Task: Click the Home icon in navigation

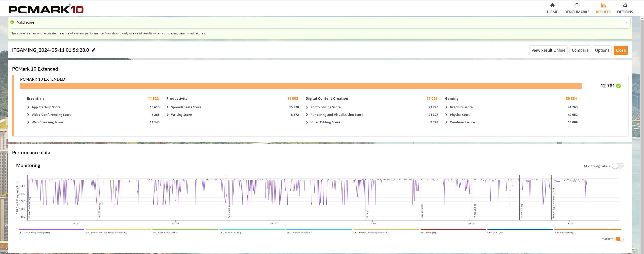Action: [552, 5]
